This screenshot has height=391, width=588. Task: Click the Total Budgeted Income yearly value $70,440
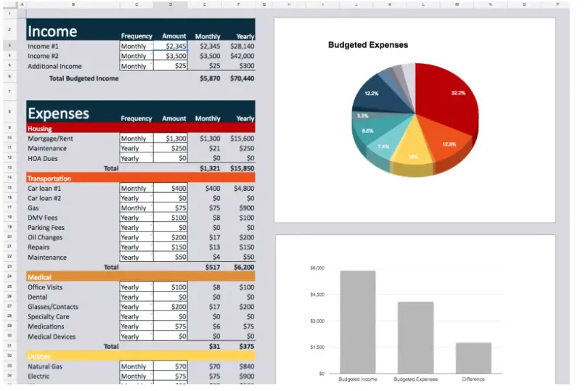pyautogui.click(x=242, y=78)
